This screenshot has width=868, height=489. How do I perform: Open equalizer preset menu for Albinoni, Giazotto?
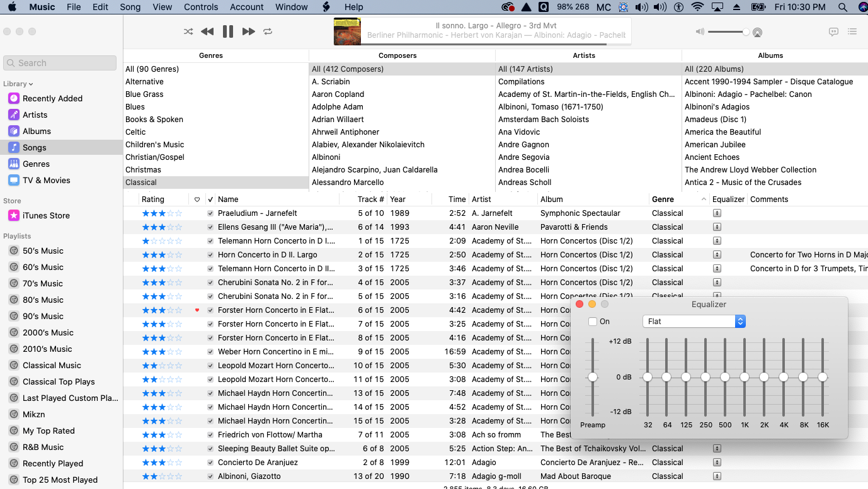click(717, 476)
